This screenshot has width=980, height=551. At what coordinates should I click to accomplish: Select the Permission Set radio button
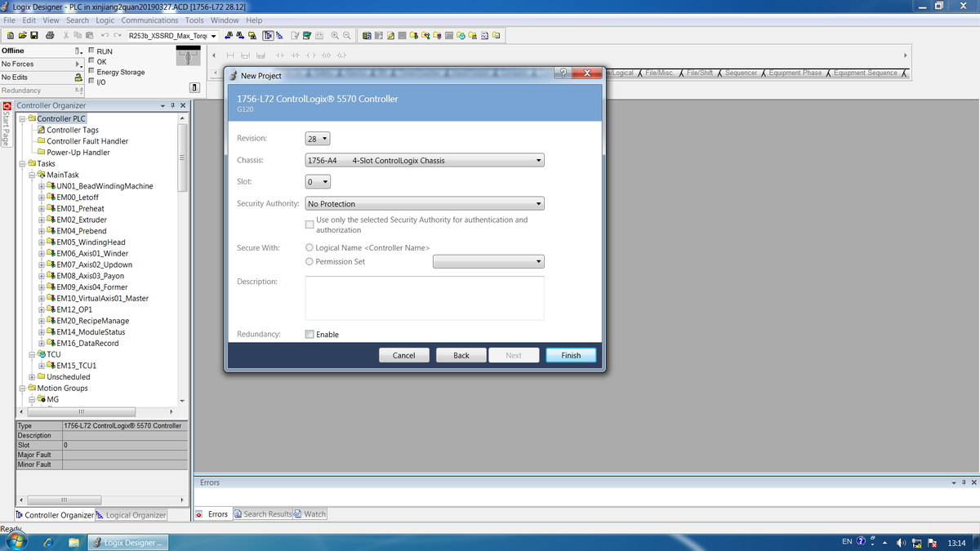click(x=310, y=262)
